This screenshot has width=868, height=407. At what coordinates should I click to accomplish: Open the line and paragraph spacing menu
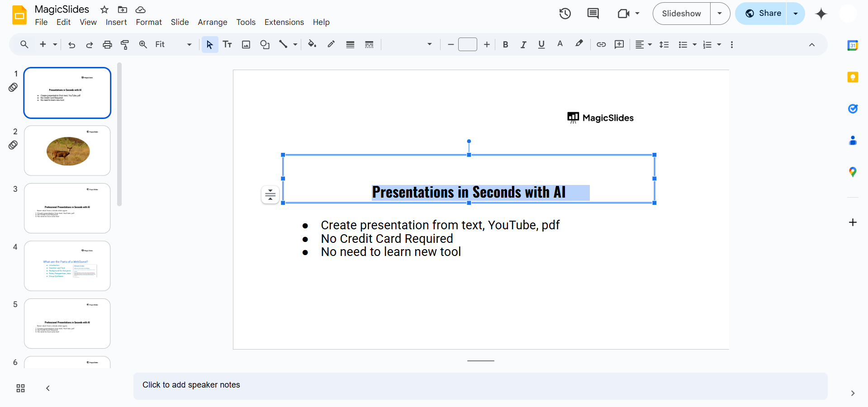(664, 44)
